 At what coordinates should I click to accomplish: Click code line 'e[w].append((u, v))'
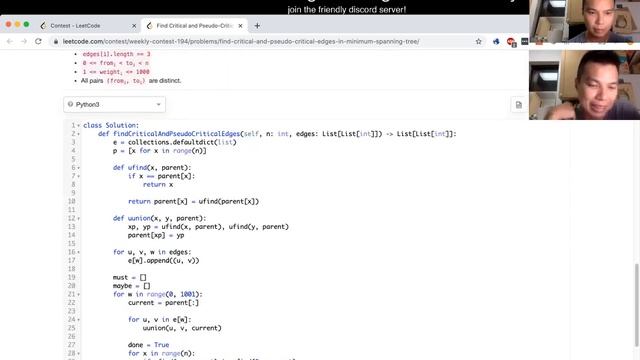coord(163,260)
